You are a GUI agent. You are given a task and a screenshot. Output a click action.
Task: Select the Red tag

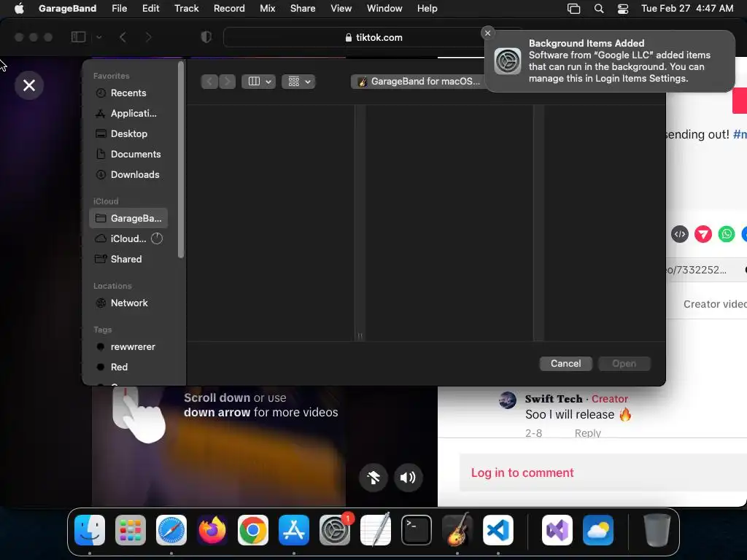pyautogui.click(x=128, y=367)
